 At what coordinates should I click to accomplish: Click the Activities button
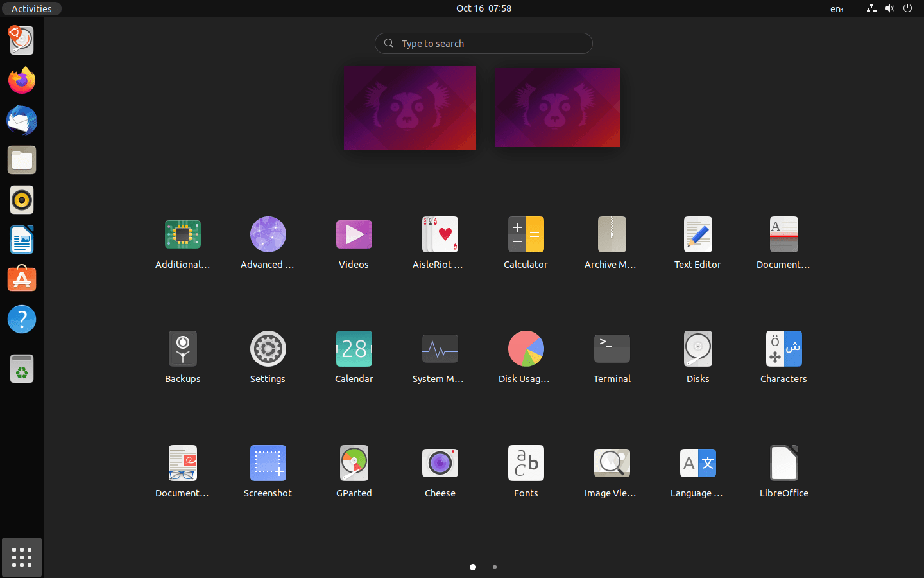click(x=31, y=8)
